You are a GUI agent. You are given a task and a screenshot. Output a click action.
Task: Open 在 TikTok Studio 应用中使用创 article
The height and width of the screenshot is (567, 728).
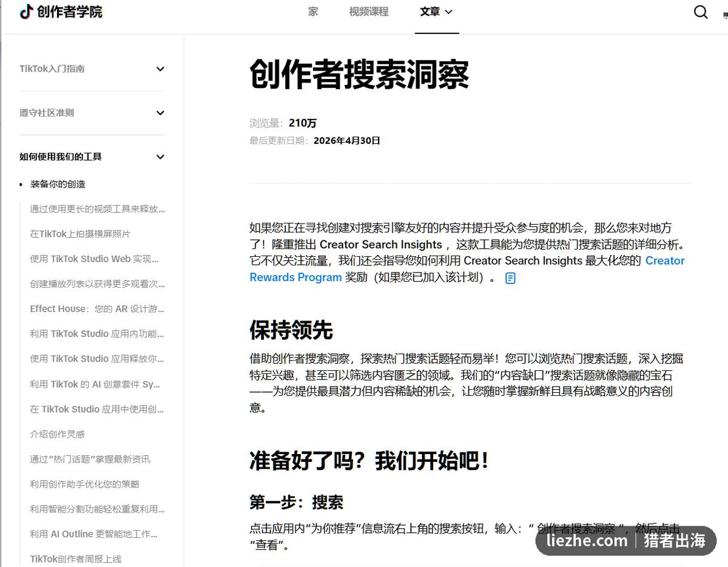(x=97, y=409)
